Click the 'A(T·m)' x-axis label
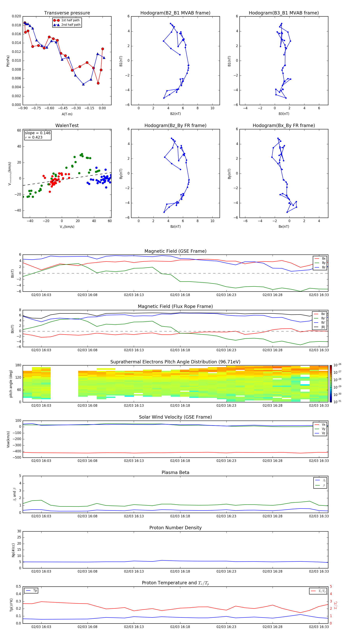The width and height of the screenshot is (351, 644). pos(67,114)
